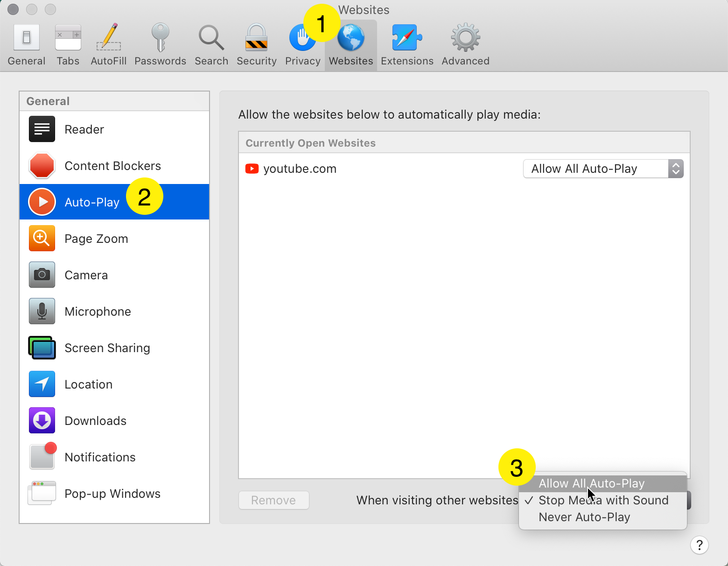Image resolution: width=728 pixels, height=566 pixels.
Task: Choose Stop Media with Sound option
Action: [603, 500]
